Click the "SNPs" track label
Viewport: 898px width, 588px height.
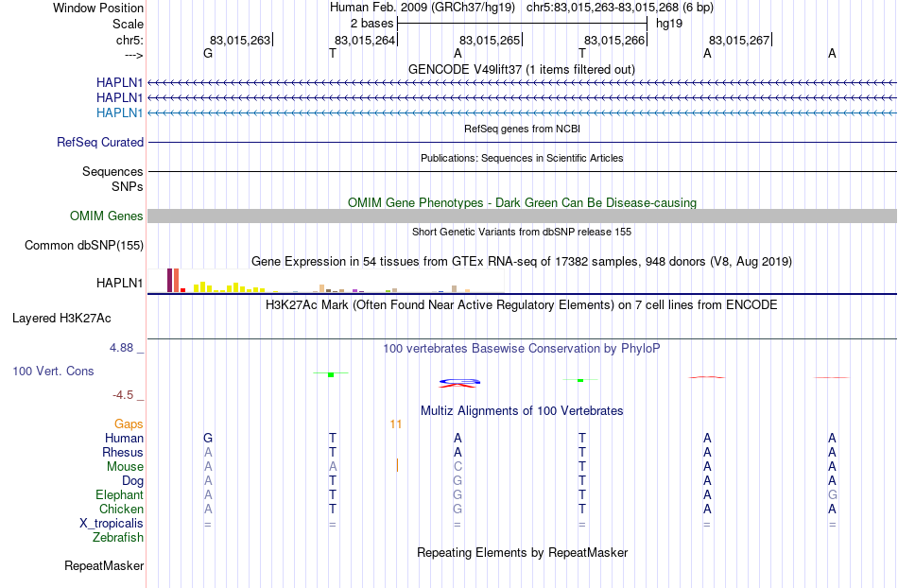[x=128, y=186]
